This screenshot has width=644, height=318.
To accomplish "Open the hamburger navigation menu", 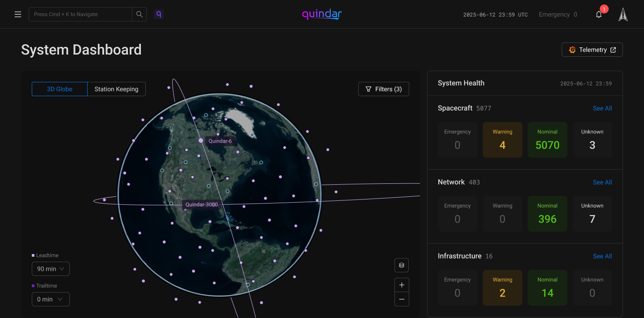I will pos(18,14).
